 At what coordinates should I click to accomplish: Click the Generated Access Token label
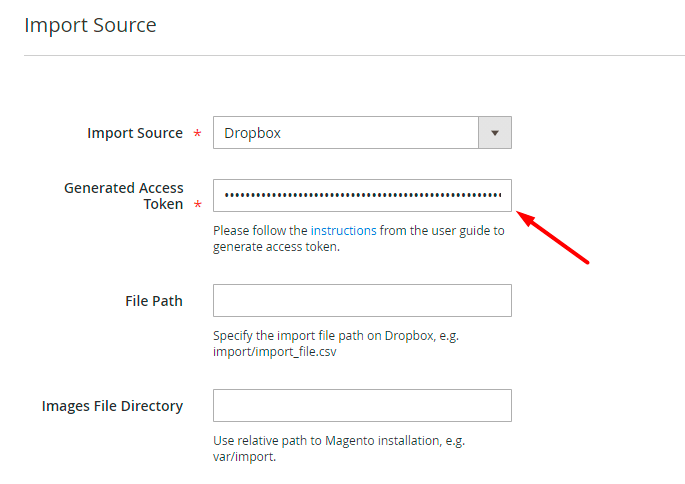pyautogui.click(x=124, y=196)
